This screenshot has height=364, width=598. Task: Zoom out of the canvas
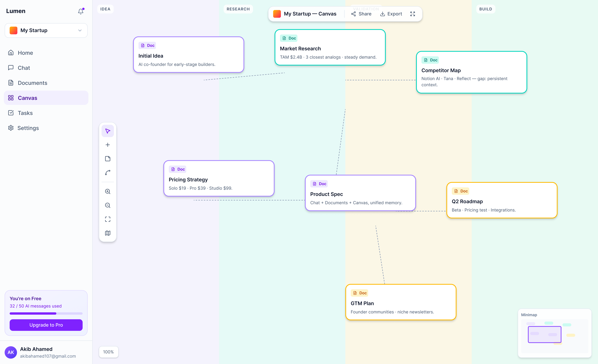click(108, 205)
